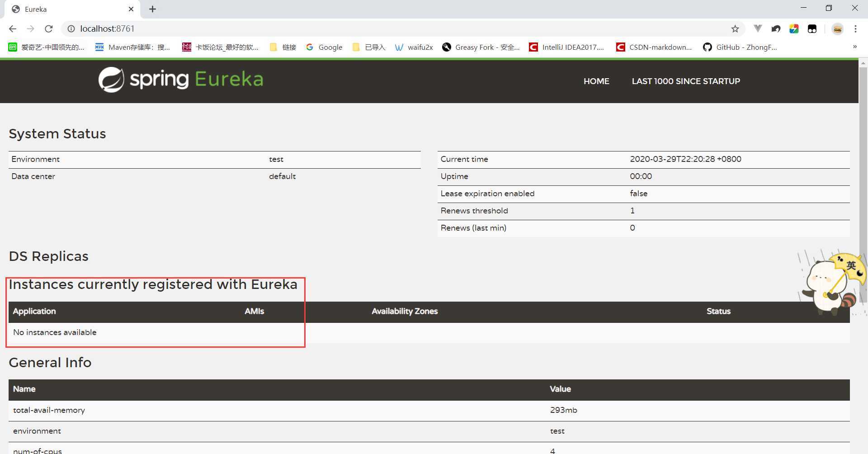Open the waifu2x bookmark
Viewport: 868px width, 454px height.
pos(414,47)
